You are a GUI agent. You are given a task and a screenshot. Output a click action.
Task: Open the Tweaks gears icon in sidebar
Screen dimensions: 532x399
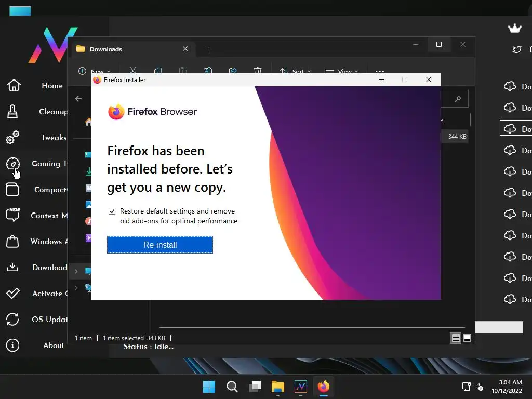tap(12, 137)
